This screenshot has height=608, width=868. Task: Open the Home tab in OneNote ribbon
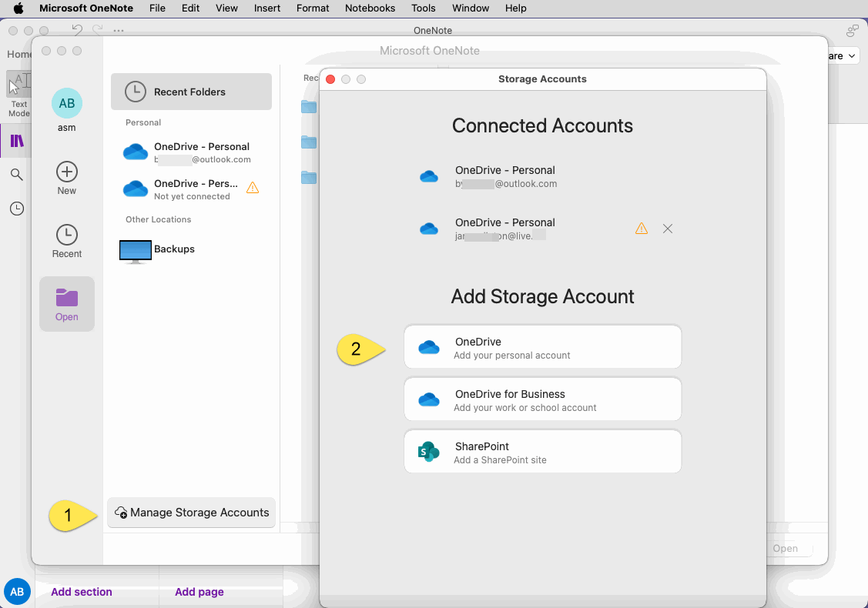point(18,54)
